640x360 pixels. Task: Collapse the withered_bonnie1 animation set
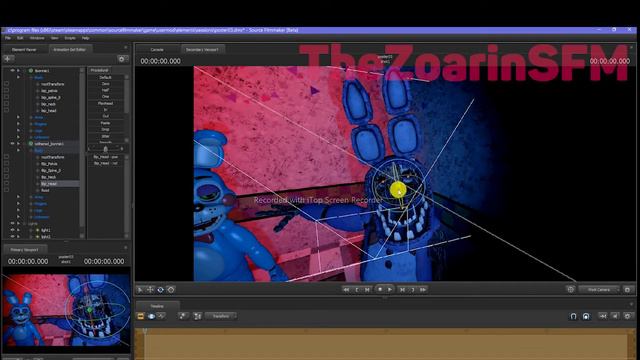(18, 144)
